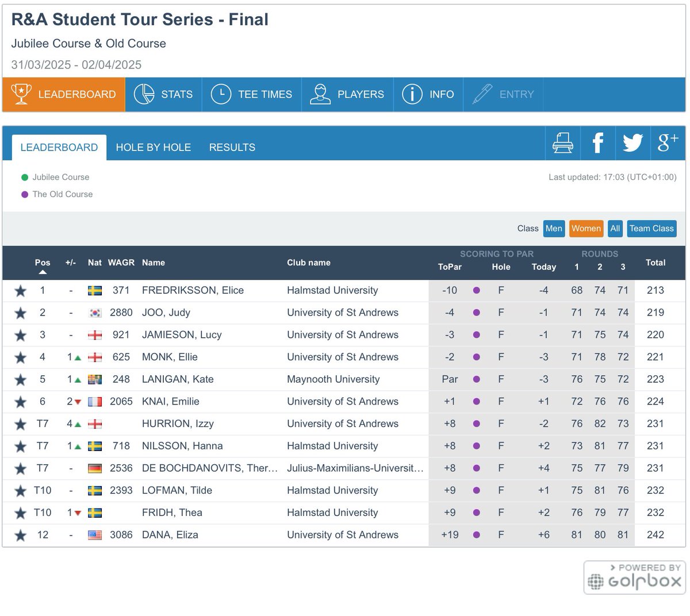
Task: Click total score 213
Action: [x=655, y=290]
